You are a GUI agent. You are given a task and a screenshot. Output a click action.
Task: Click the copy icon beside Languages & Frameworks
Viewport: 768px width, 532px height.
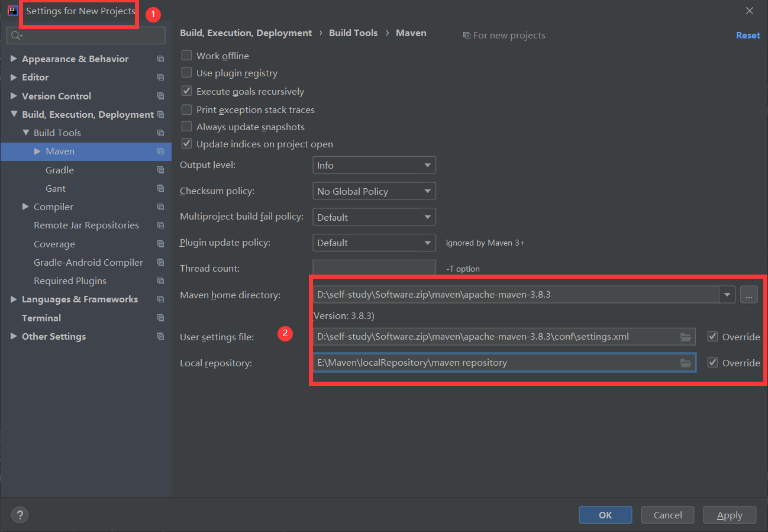(x=160, y=299)
